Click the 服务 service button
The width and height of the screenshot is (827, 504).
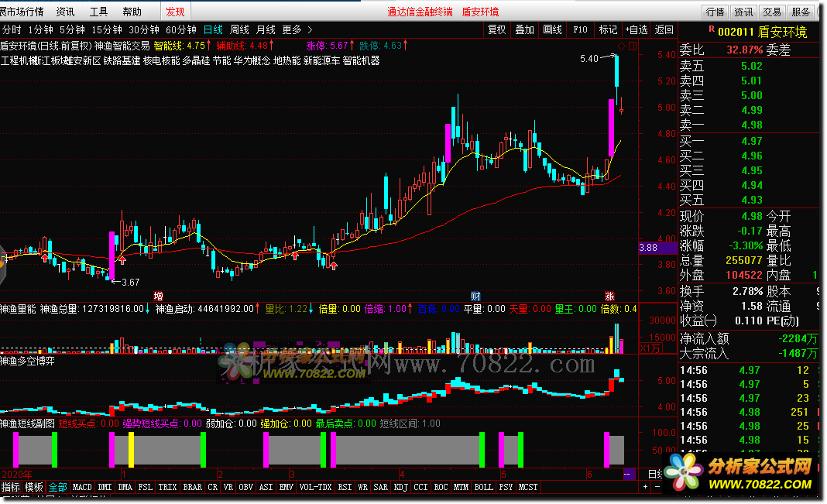(x=801, y=12)
